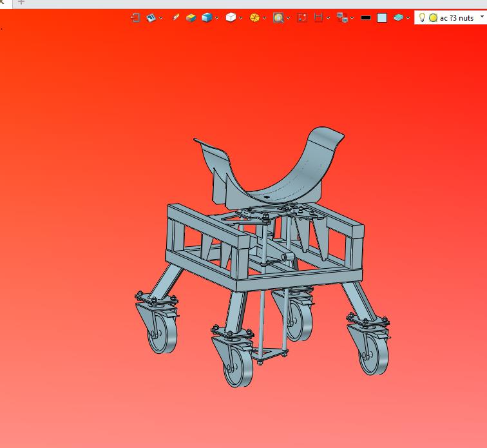Click the yellow circle layer color icon
The width and height of the screenshot is (487, 448).
click(x=434, y=18)
